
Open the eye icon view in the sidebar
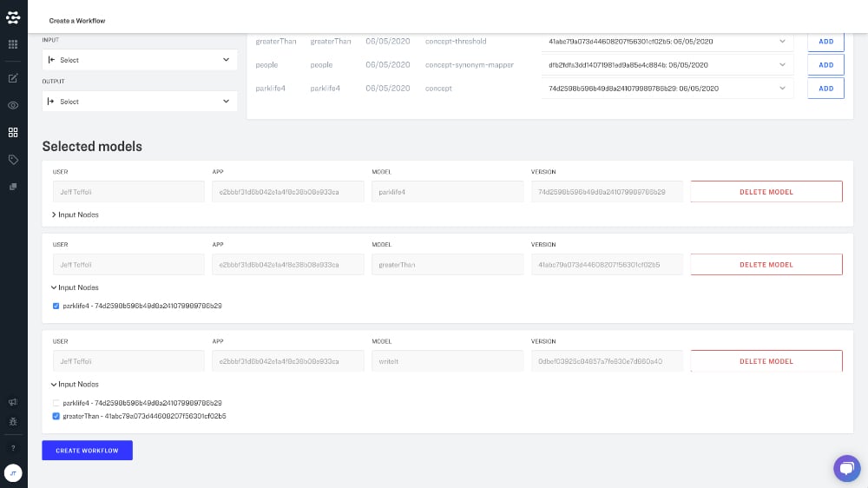click(x=13, y=105)
